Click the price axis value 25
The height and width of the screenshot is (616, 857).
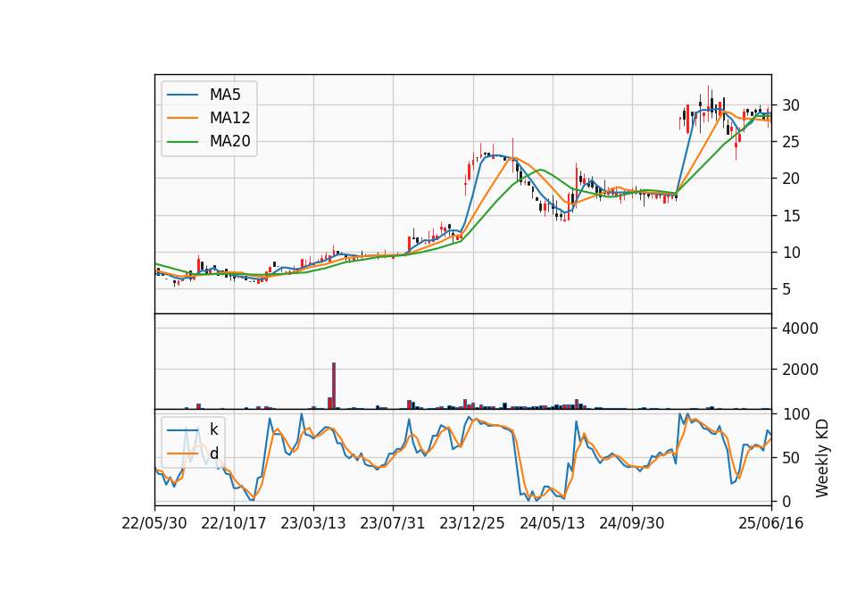790,142
